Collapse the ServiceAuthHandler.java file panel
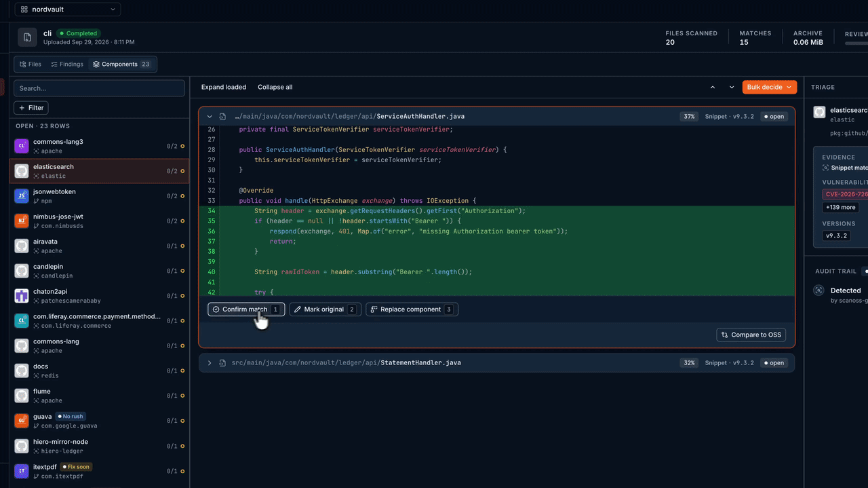 pyautogui.click(x=210, y=117)
